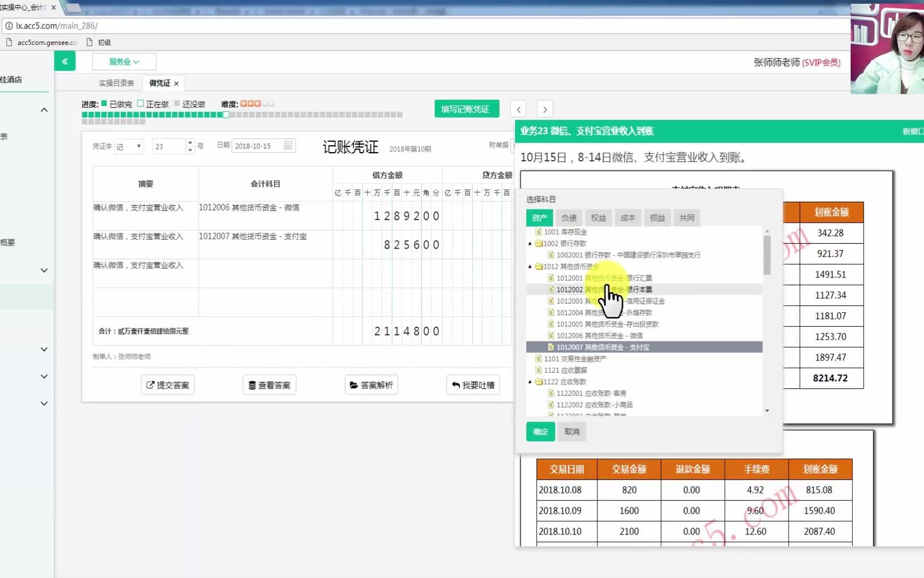
Task: Select the 负债 category tab
Action: 569,217
